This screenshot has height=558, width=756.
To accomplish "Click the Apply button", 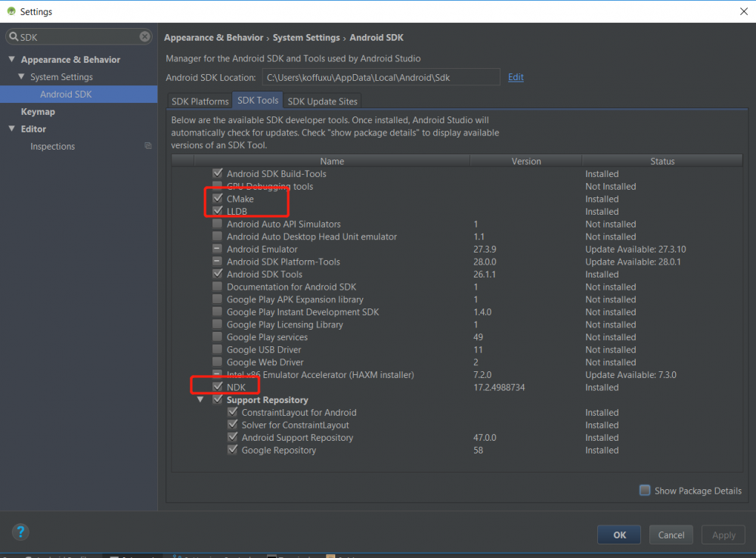I will click(723, 535).
